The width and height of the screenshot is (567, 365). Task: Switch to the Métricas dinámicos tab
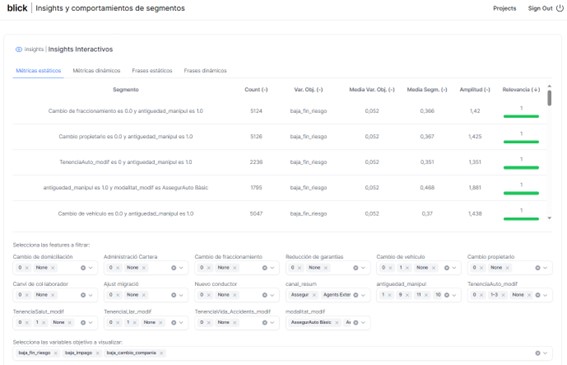point(97,71)
